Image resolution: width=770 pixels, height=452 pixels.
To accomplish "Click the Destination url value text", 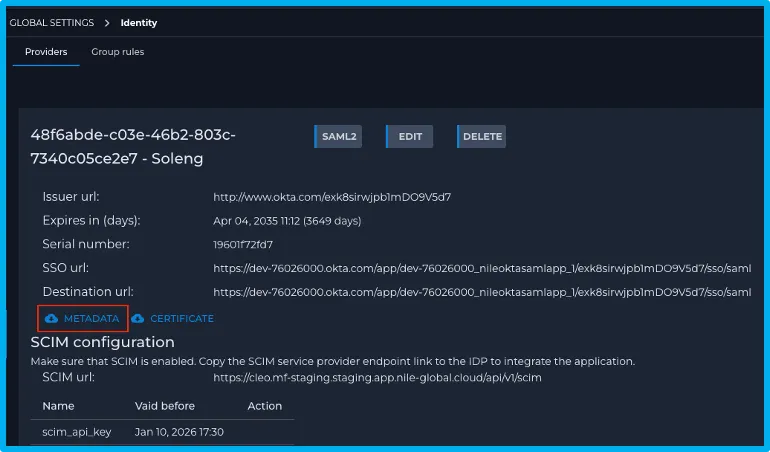I will 482,292.
